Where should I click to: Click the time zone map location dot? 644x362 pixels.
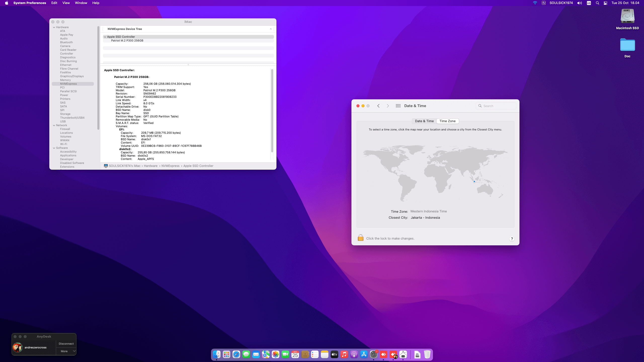click(x=474, y=182)
